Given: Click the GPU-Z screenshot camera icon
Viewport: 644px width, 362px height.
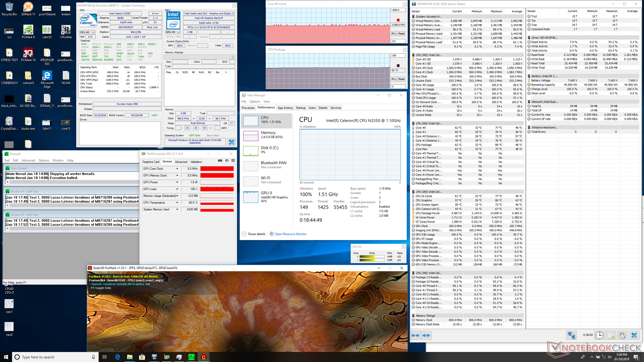Looking at the screenshot, I should (220, 161).
